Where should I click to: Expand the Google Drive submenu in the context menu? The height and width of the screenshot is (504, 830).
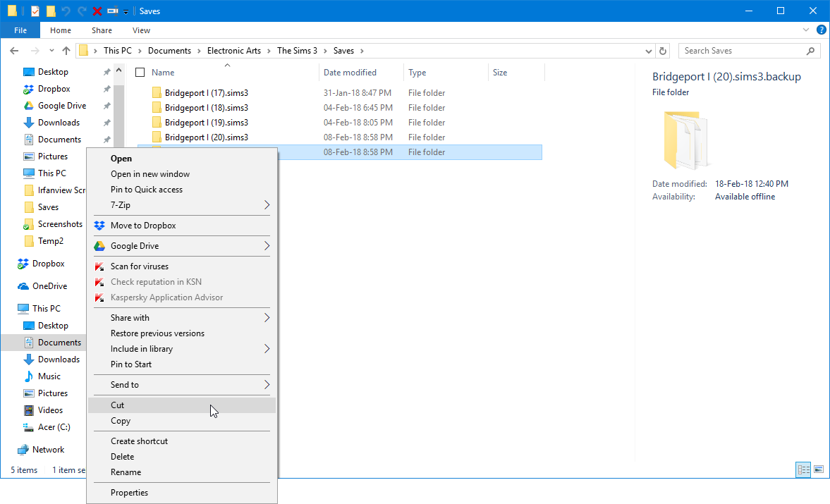coord(182,246)
